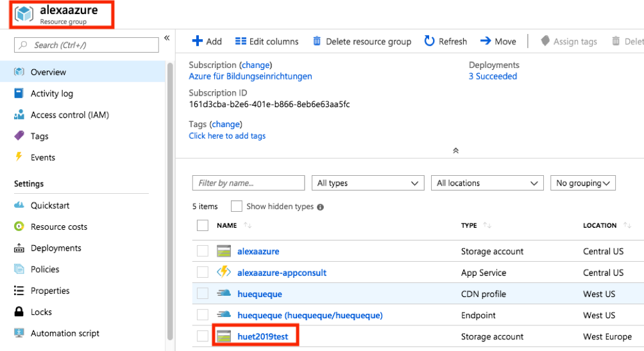644x351 pixels.
Task: Click the sidebar vertical scrollbar
Action: [170, 201]
